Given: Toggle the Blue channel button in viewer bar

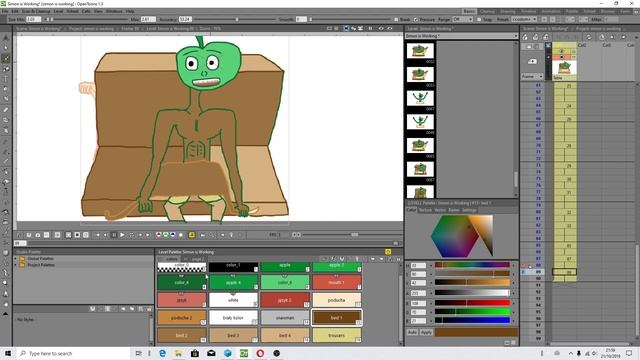Looking at the screenshot, I should click(x=173, y=235).
